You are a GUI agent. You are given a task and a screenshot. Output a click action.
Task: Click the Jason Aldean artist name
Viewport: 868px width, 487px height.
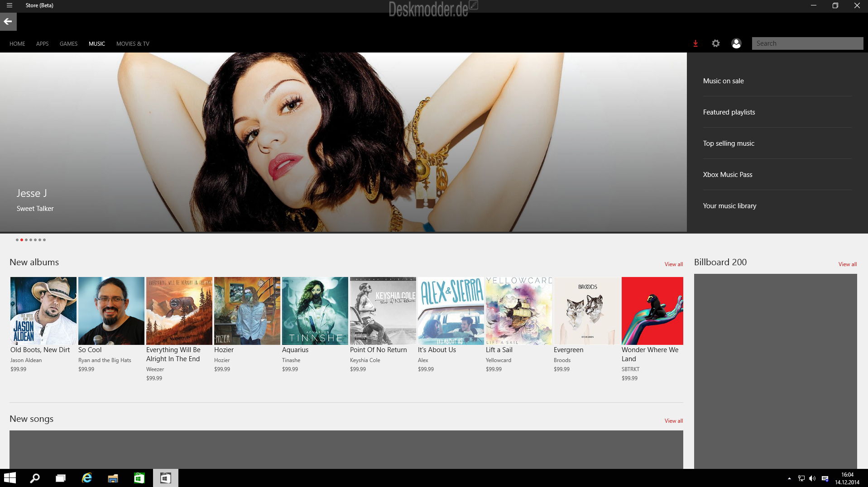pos(26,360)
